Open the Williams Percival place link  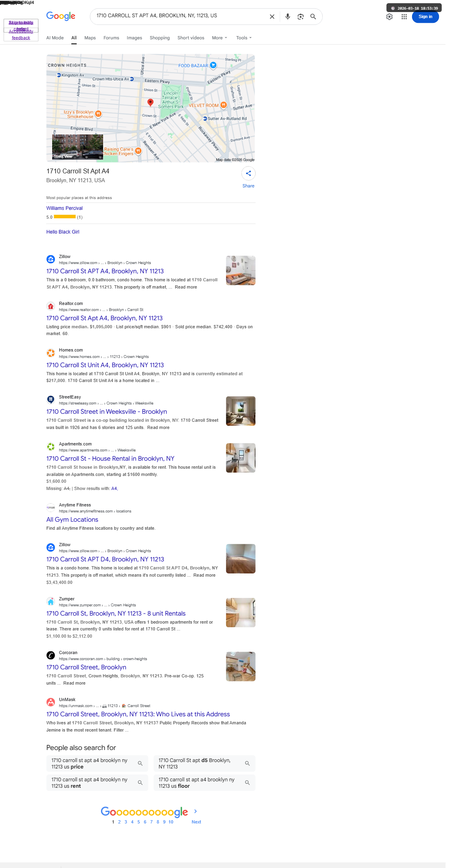(x=65, y=208)
